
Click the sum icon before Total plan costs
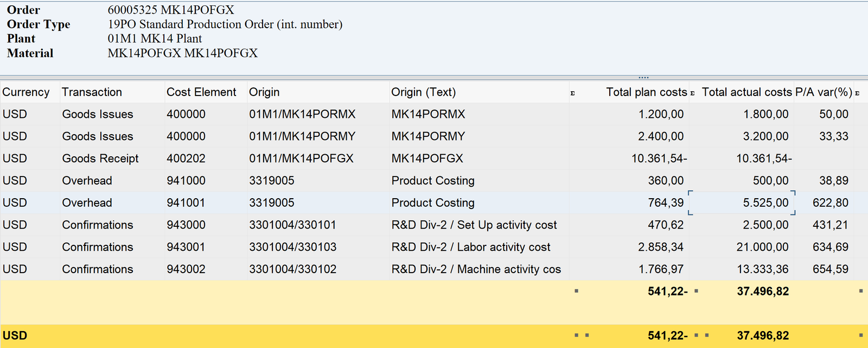coord(572,93)
